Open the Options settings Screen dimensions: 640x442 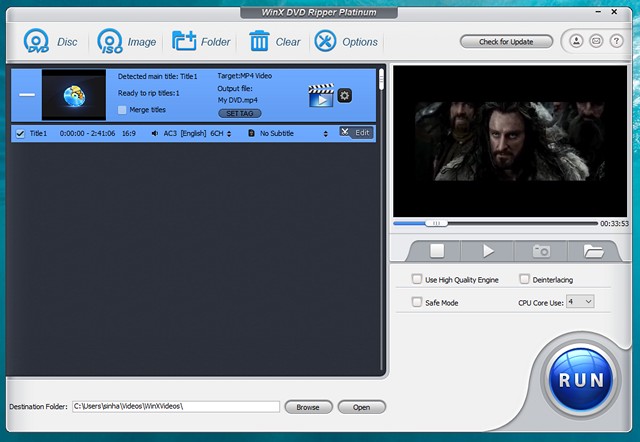pos(346,41)
